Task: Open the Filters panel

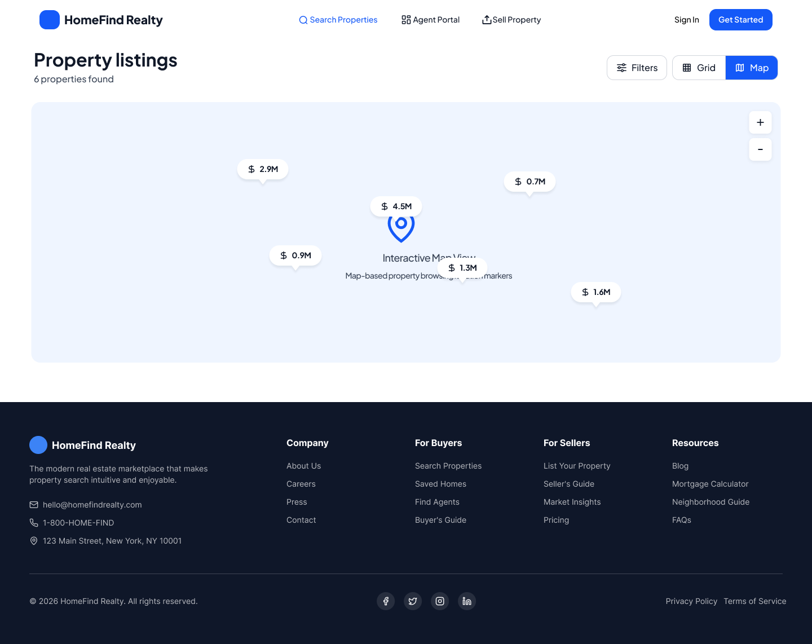Action: tap(637, 68)
